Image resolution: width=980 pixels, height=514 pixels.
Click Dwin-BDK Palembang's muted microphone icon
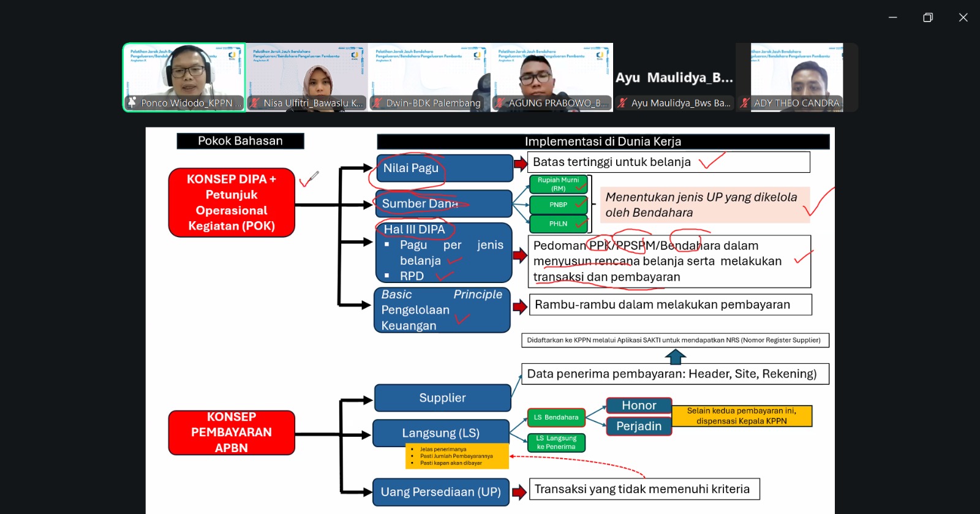click(x=377, y=103)
